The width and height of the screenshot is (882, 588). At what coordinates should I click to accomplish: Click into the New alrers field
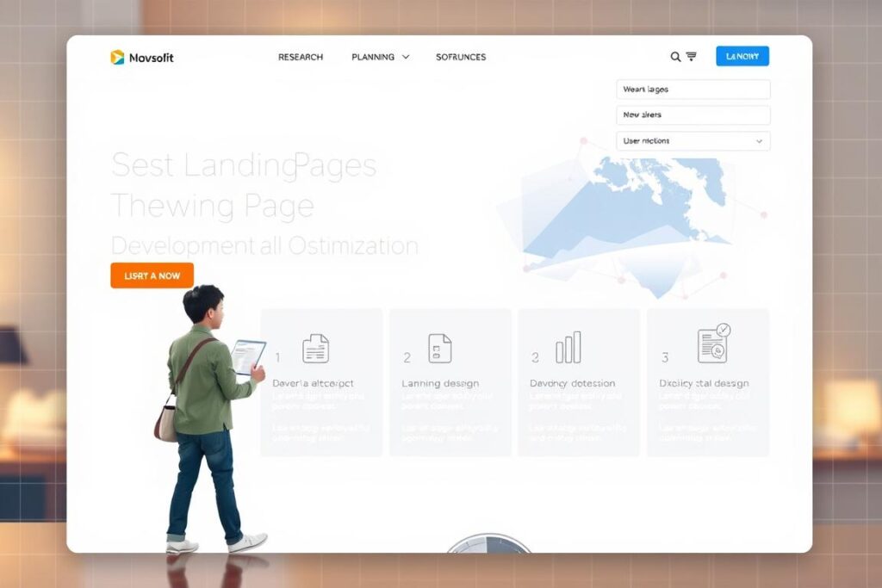click(x=693, y=115)
